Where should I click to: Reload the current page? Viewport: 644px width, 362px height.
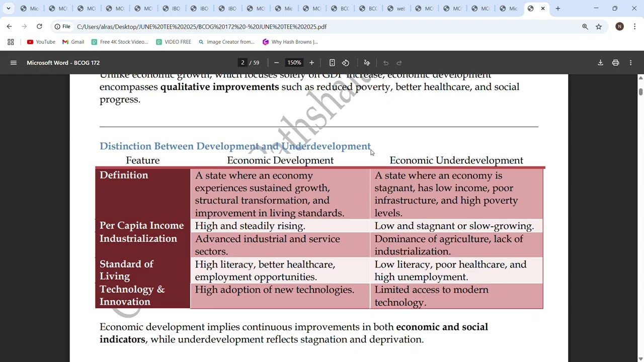pos(39,27)
